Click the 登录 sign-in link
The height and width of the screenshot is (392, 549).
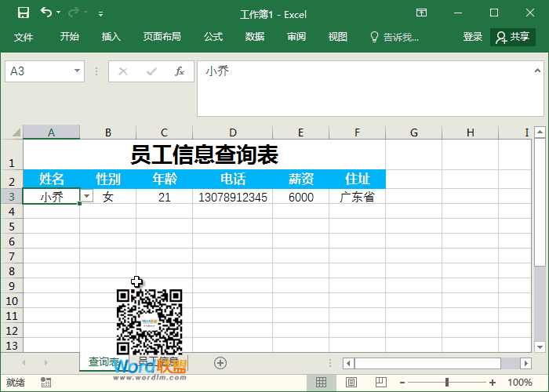coord(473,37)
